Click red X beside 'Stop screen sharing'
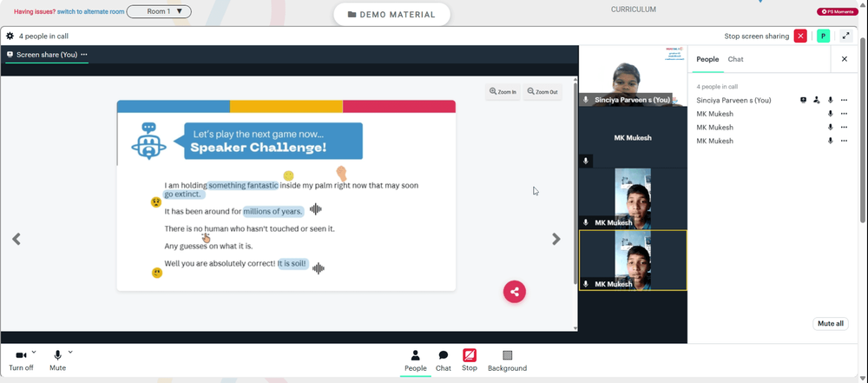 click(800, 36)
